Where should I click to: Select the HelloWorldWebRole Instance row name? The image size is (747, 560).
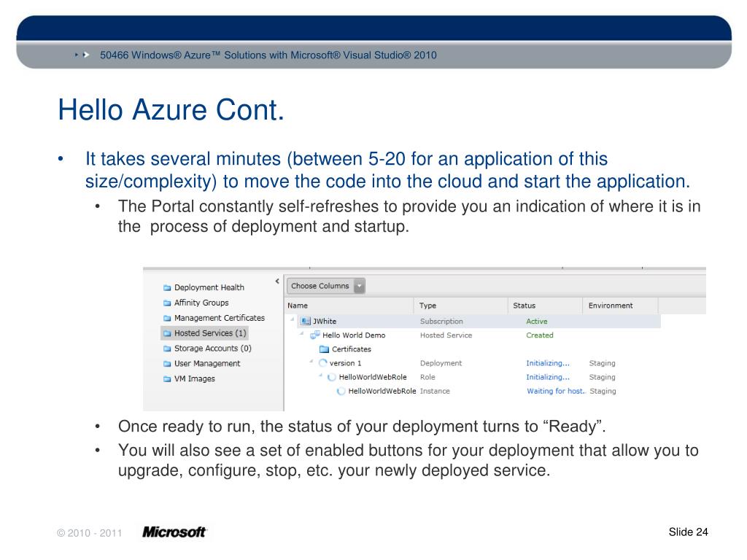382,392
